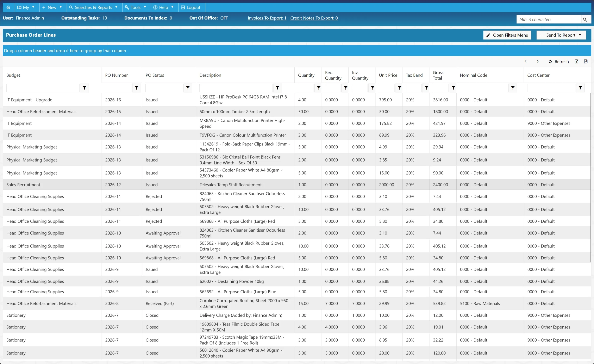Open the Inv. Quantity column filter icon
The image size is (594, 364).
373,88
